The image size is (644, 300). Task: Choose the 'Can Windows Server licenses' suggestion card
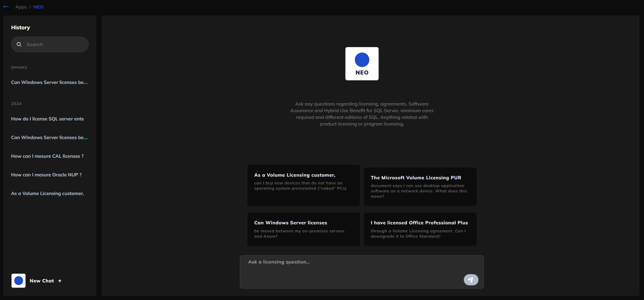(x=304, y=229)
